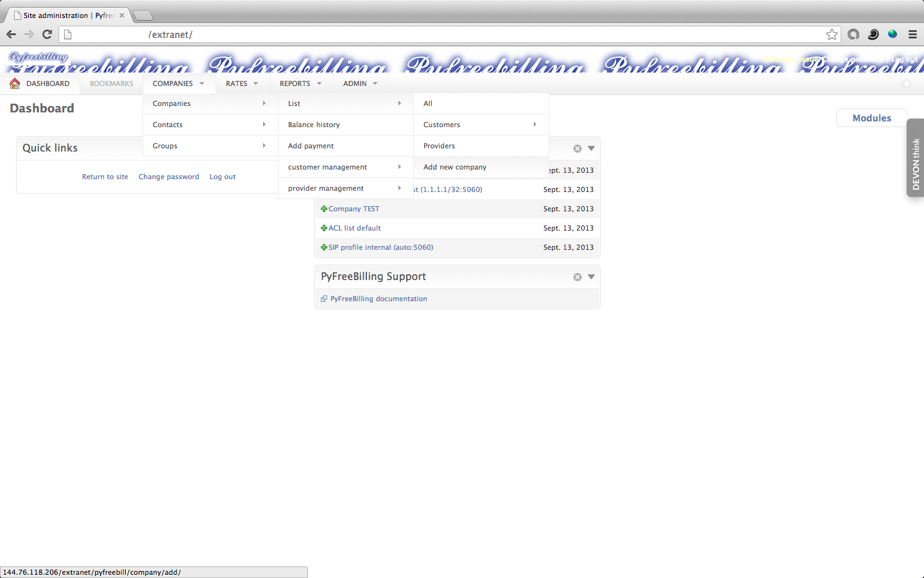Viewport: 924px width, 578px height.
Task: Click the Log out link in the header
Action: 905,59
